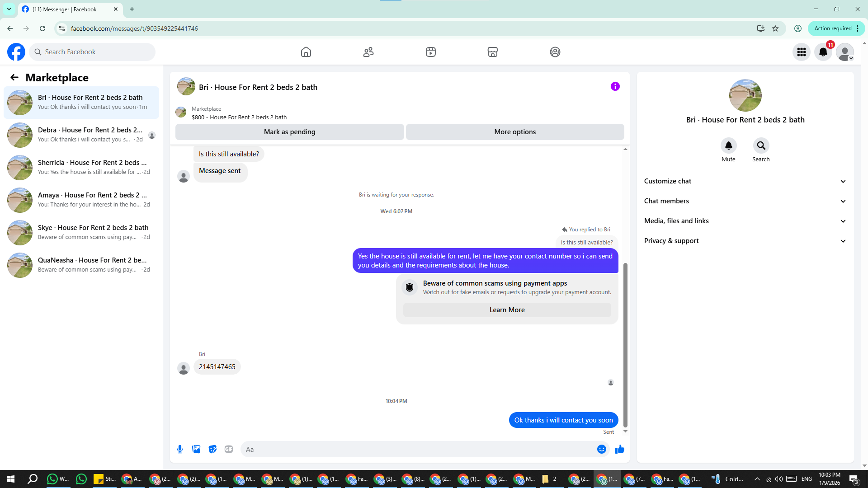This screenshot has height=488, width=868.
Task: Send a thumbs-up like
Action: 620,449
